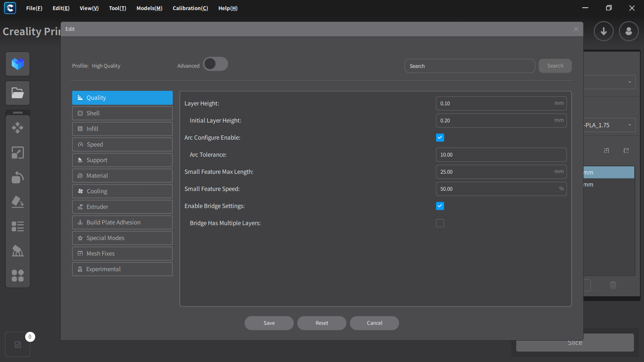Screen dimensions: 644x362
Task: Click the import profile icon
Action: (606, 150)
